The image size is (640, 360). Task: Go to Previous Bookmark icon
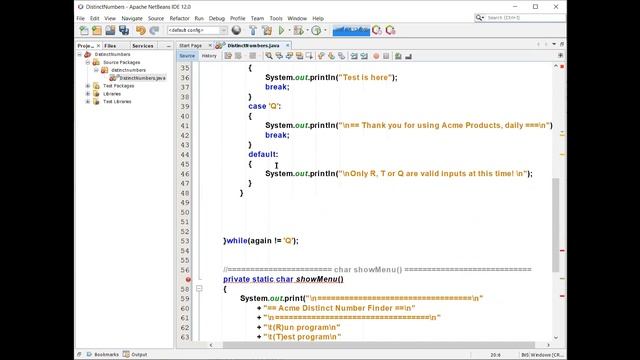321,56
